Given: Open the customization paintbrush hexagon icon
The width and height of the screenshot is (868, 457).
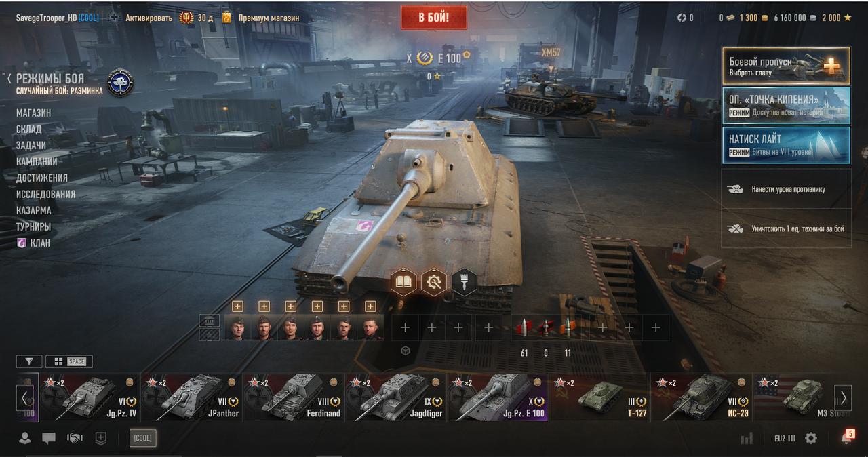Looking at the screenshot, I should point(465,281).
